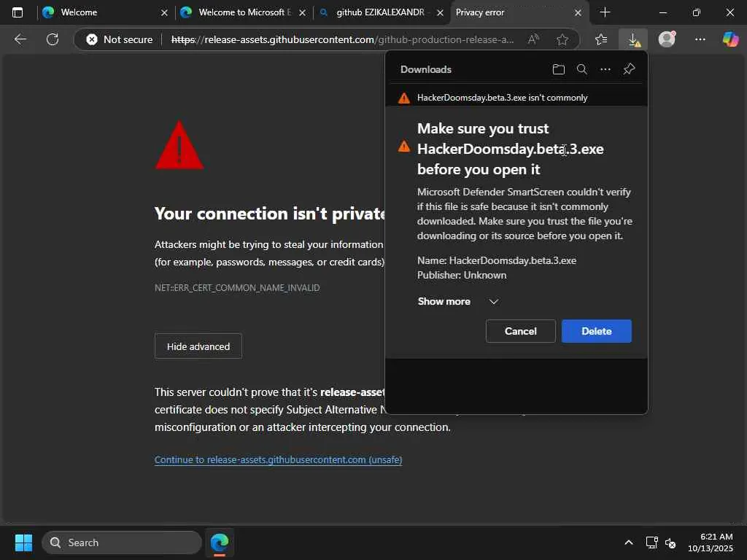
Task: Toggle the Downloads toolbar button
Action: 633,39
